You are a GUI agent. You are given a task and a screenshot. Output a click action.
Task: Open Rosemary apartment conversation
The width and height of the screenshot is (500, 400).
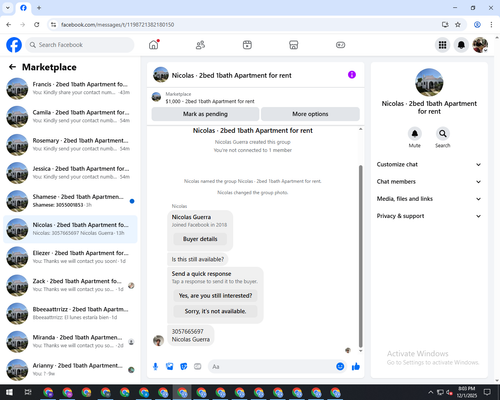click(70, 145)
